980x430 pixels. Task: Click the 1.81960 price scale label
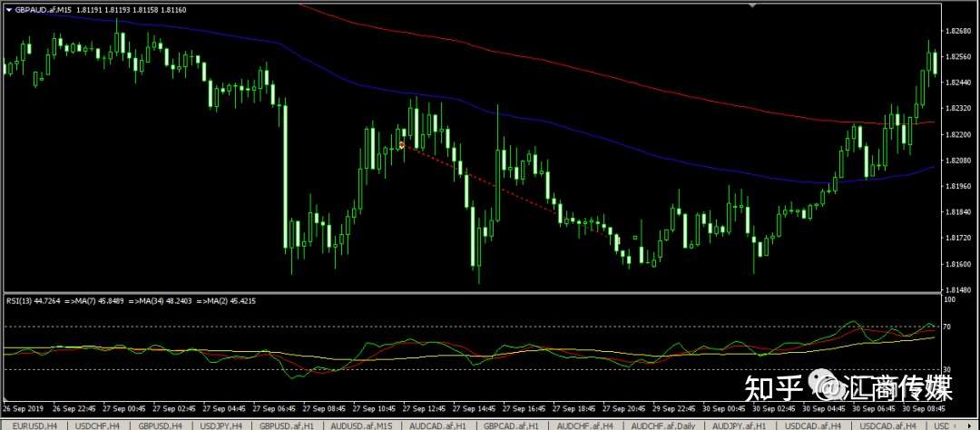click(957, 186)
